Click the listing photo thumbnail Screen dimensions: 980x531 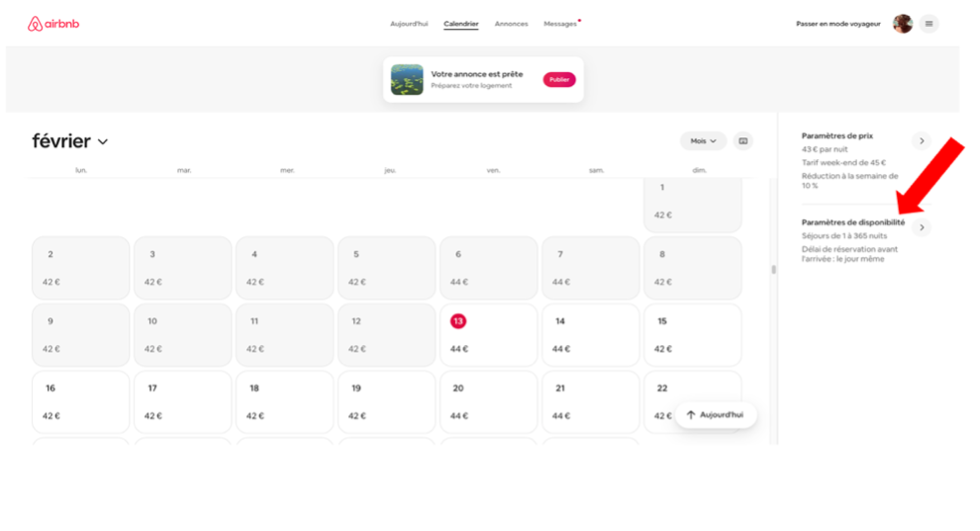coord(407,80)
